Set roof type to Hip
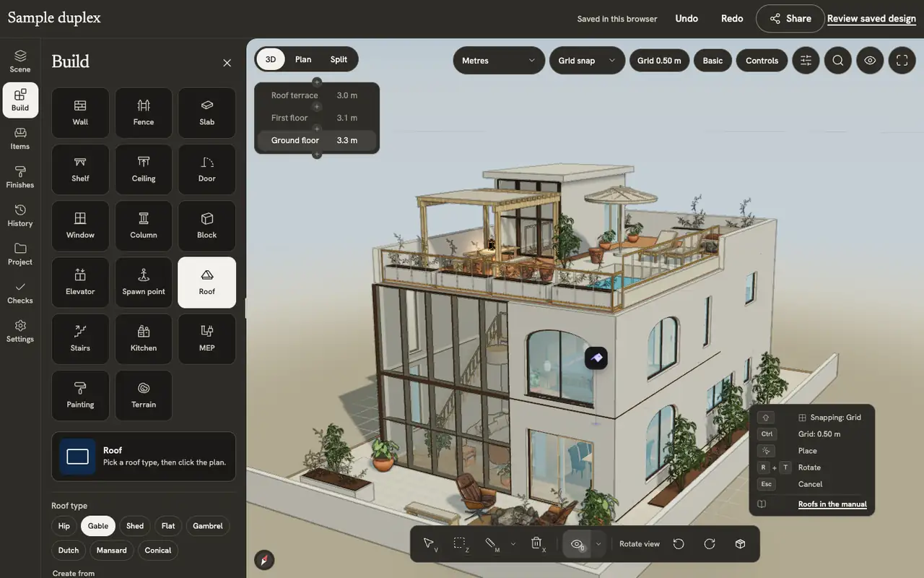 (64, 526)
